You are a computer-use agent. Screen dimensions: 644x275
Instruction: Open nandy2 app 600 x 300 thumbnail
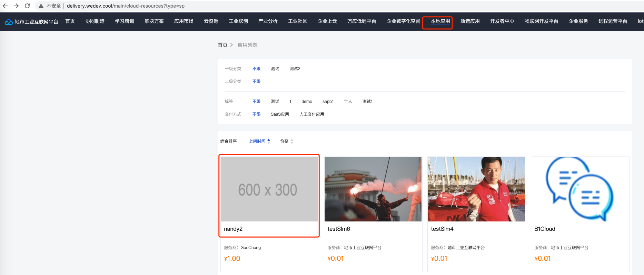coord(269,189)
